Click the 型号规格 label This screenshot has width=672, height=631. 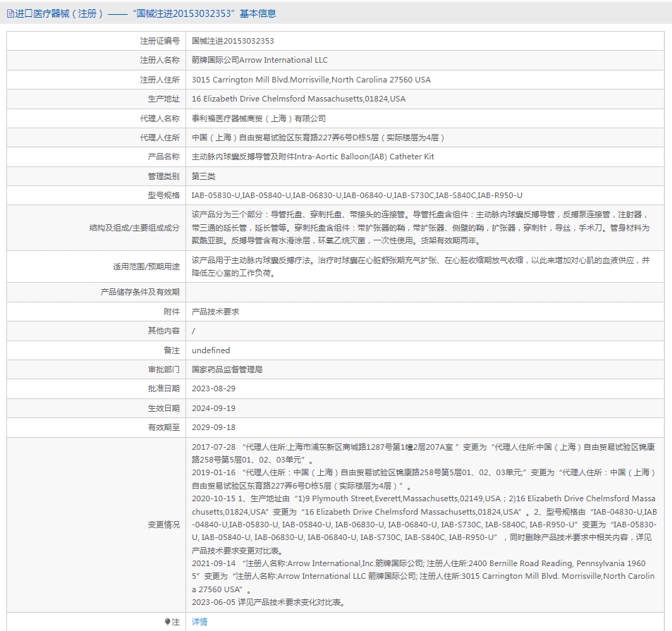[x=164, y=195]
